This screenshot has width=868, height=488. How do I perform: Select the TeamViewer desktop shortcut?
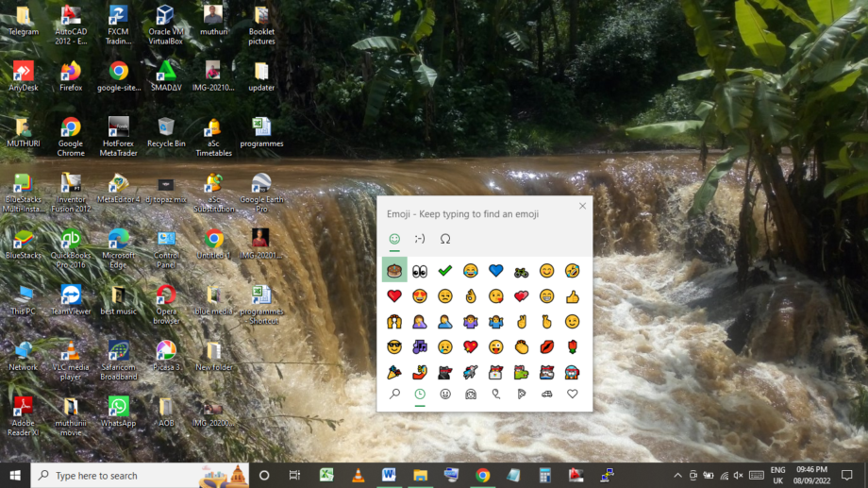(x=71, y=299)
